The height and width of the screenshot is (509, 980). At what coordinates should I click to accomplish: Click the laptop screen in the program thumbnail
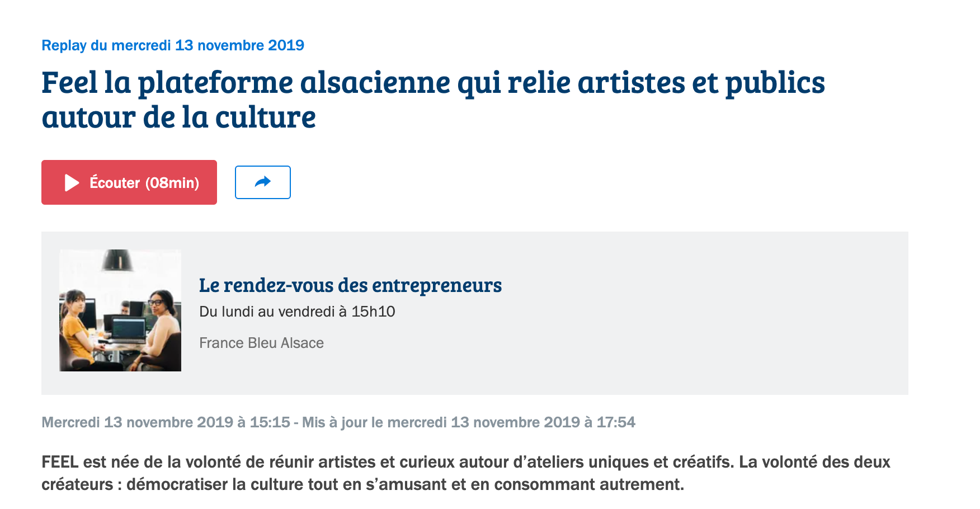(129, 328)
